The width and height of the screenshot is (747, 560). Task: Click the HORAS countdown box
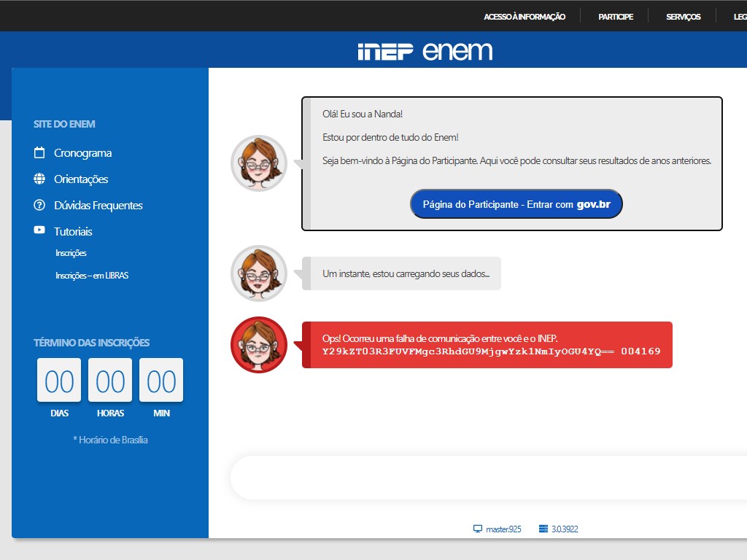click(x=110, y=380)
